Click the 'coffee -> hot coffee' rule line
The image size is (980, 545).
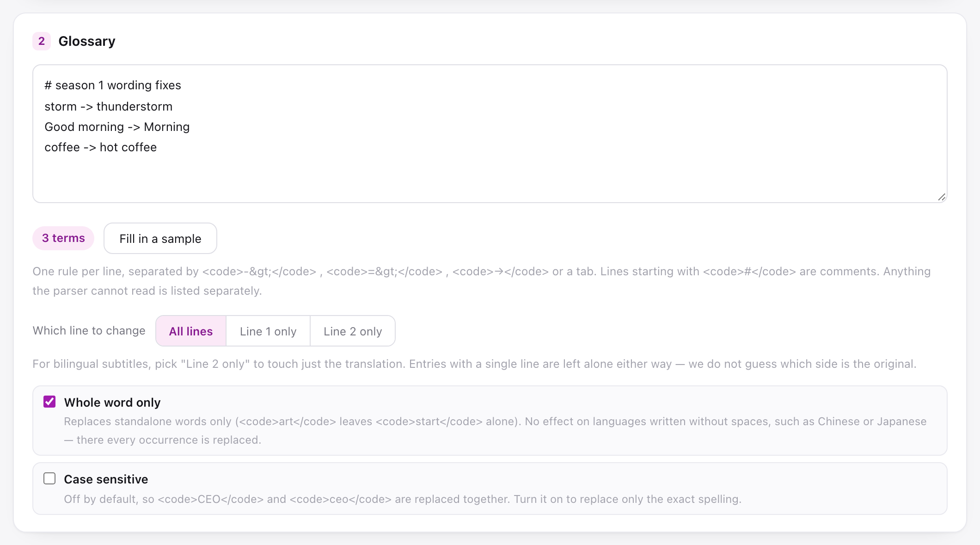click(x=101, y=147)
